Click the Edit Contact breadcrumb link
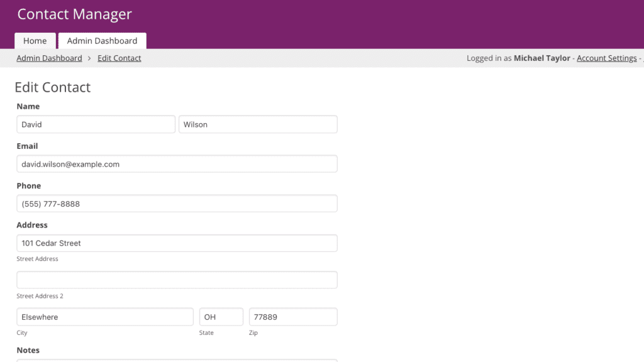 point(119,58)
